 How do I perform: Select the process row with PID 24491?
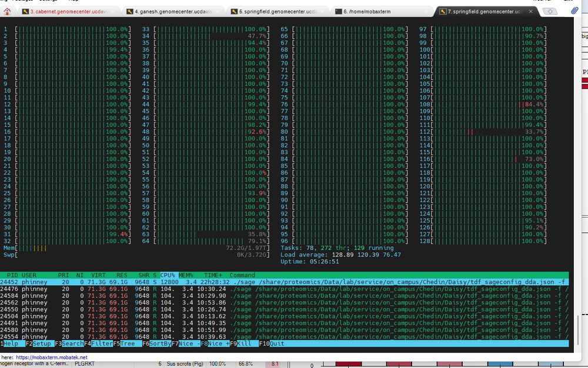tap(284, 323)
